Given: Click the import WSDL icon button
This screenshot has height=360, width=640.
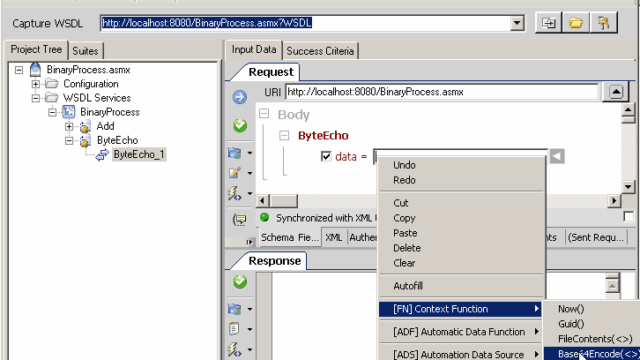Looking at the screenshot, I should tap(548, 22).
